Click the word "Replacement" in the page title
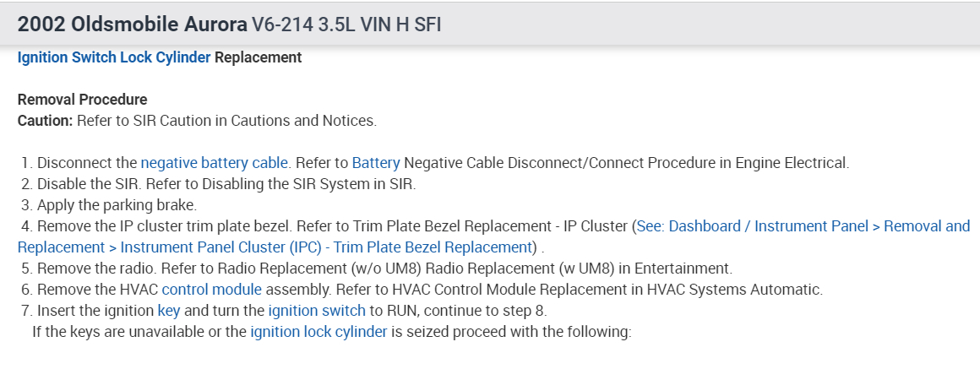Viewport: 980px width, 369px height. coord(258,58)
